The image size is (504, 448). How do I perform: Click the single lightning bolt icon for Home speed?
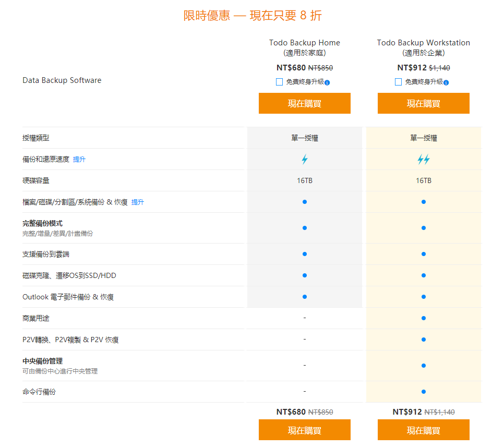coord(305,160)
